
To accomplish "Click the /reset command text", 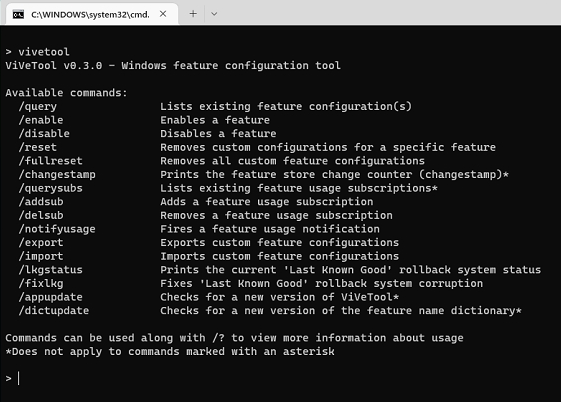I will [38, 147].
